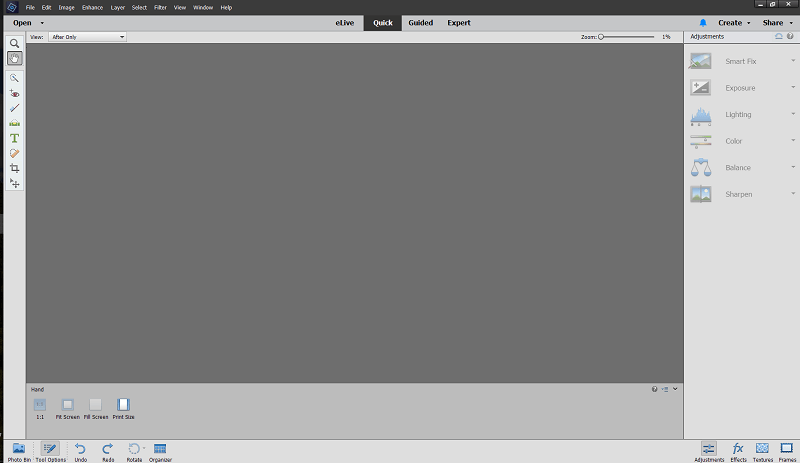Select the Crop tool
The width and height of the screenshot is (800, 463).
[x=14, y=168]
